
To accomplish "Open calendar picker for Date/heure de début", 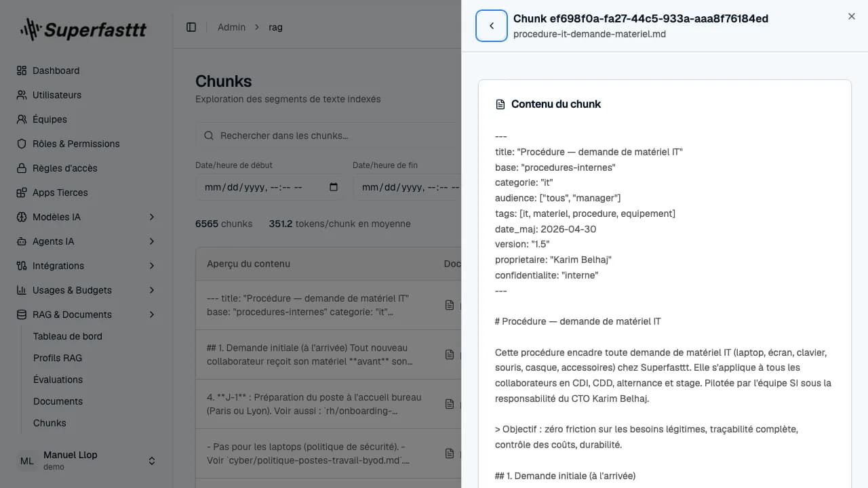I will tap(334, 187).
